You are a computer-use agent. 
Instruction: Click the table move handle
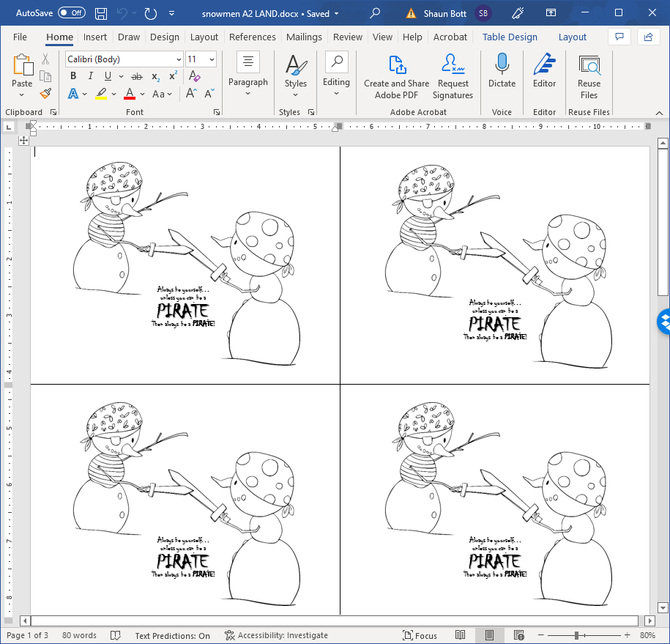tap(24, 139)
